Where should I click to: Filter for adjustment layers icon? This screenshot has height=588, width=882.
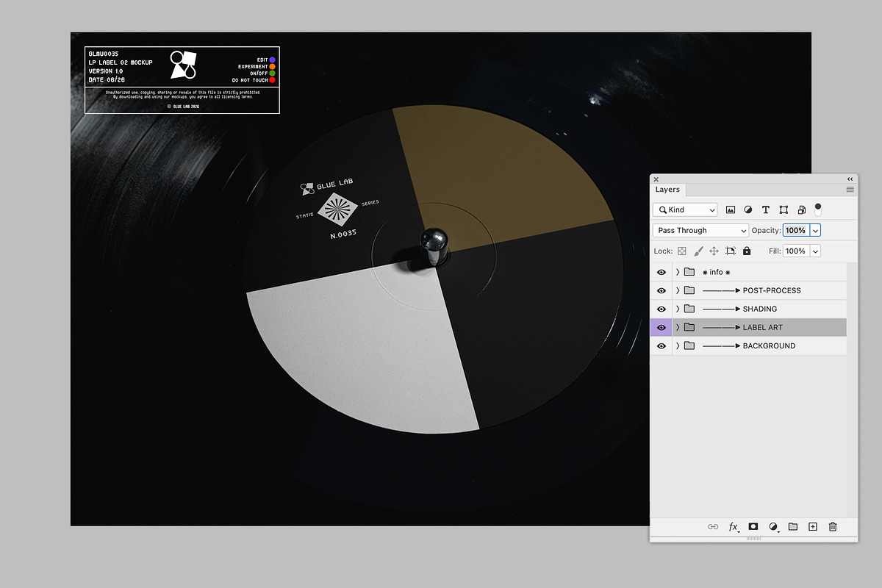748,209
